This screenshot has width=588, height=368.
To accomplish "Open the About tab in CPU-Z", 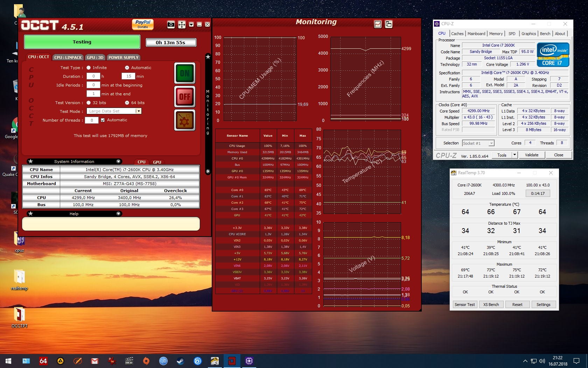I will point(560,34).
